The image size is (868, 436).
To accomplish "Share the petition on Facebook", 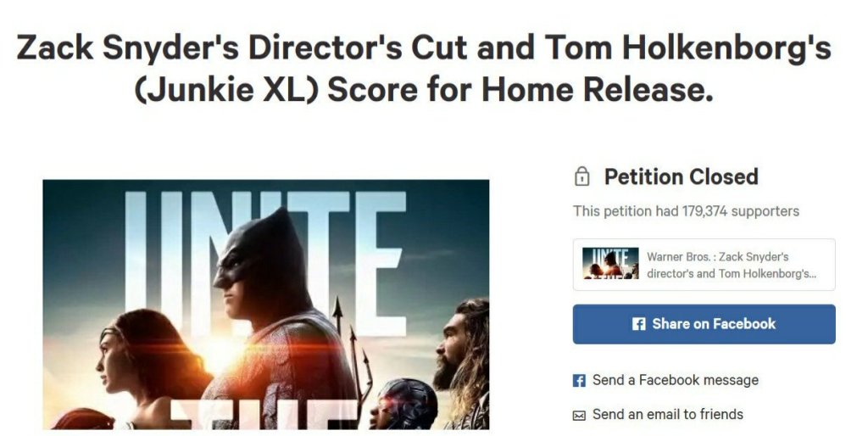I will [x=704, y=324].
